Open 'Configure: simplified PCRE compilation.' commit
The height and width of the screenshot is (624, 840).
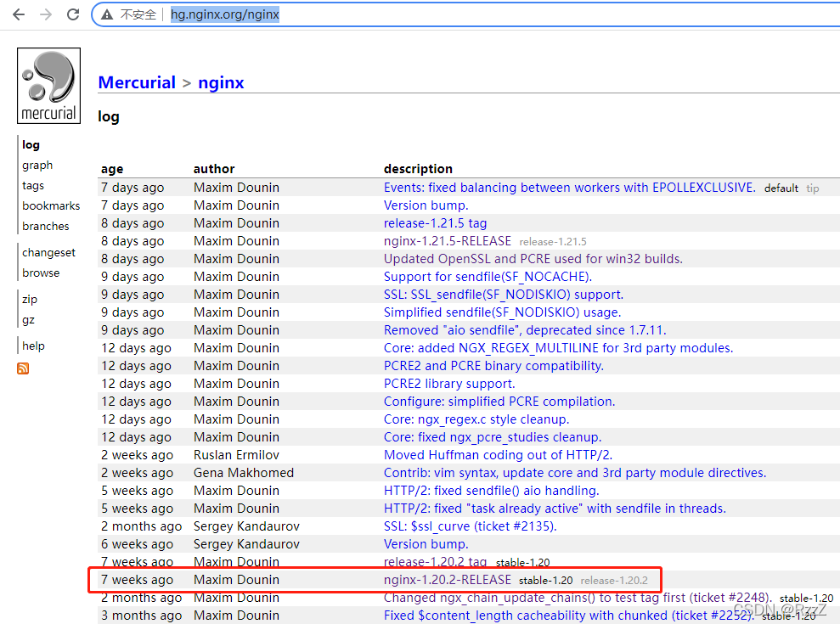pyautogui.click(x=499, y=402)
